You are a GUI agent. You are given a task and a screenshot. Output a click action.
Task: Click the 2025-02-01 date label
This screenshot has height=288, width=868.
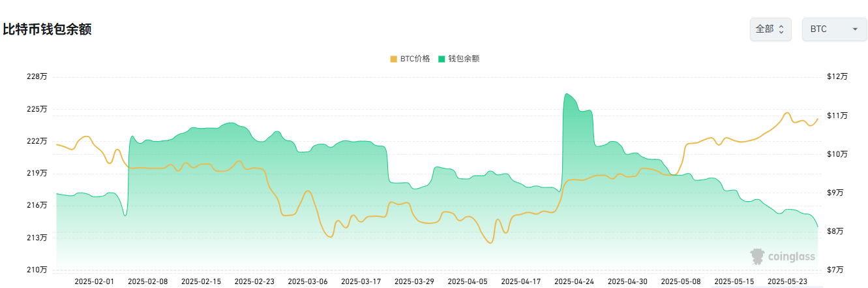[95, 281]
